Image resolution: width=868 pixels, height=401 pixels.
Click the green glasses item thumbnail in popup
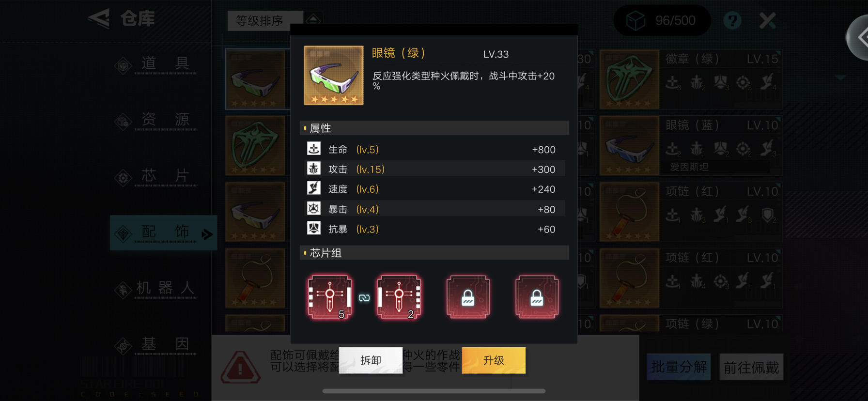334,75
